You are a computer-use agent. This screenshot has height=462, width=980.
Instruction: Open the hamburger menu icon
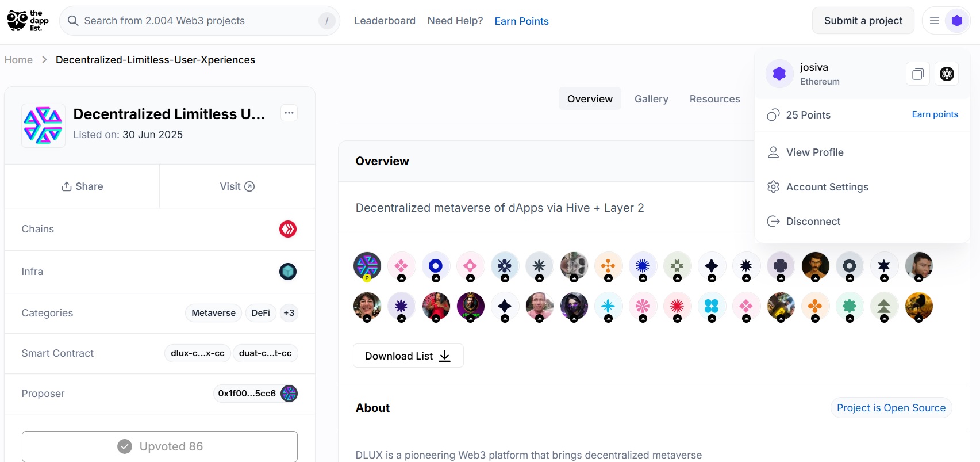935,21
